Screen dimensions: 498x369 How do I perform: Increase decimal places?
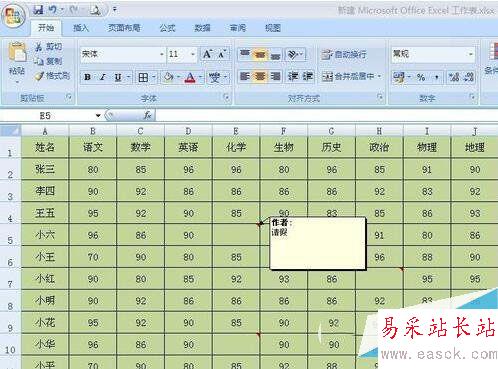(454, 78)
